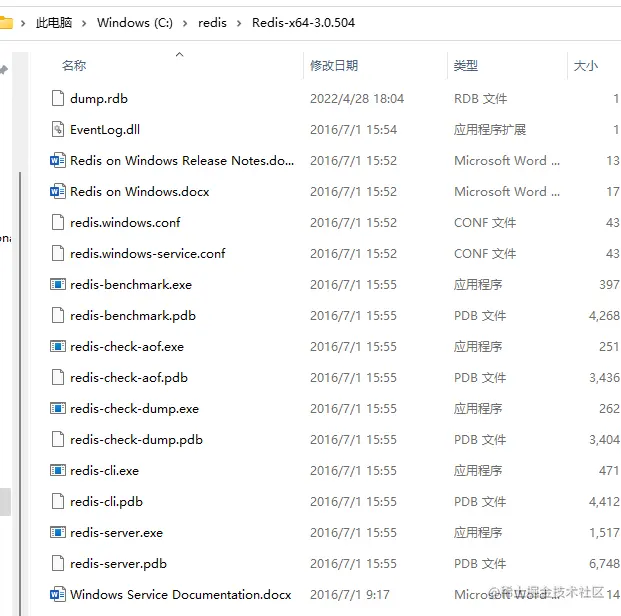621x616 pixels.
Task: Click the redis-check-dump.pdb file icon
Action: pos(58,439)
